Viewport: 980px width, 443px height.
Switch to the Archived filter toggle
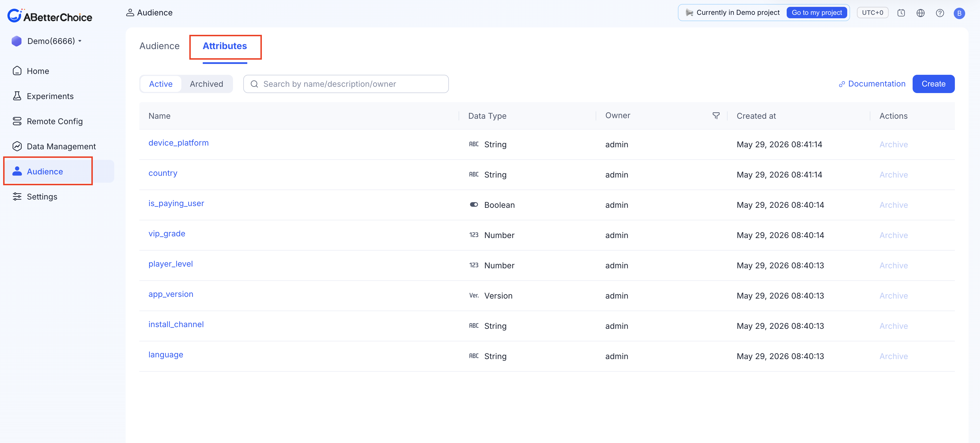[206, 84]
